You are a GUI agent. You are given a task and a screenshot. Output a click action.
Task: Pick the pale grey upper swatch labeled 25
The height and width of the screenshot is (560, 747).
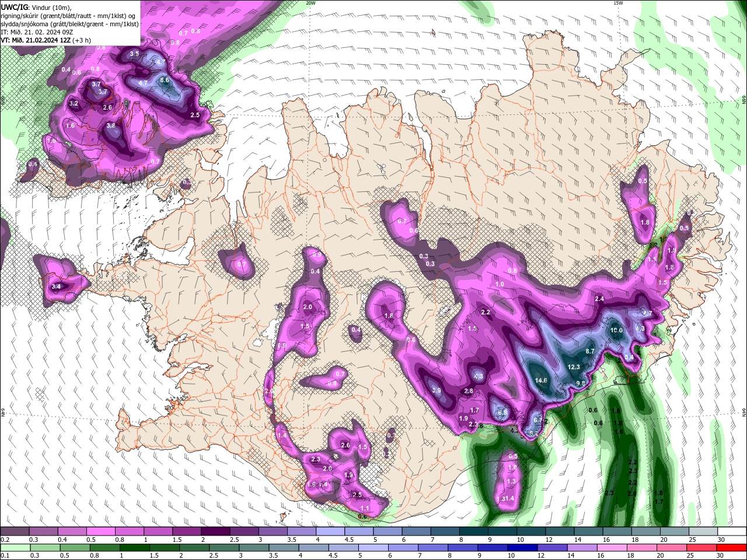(x=704, y=531)
